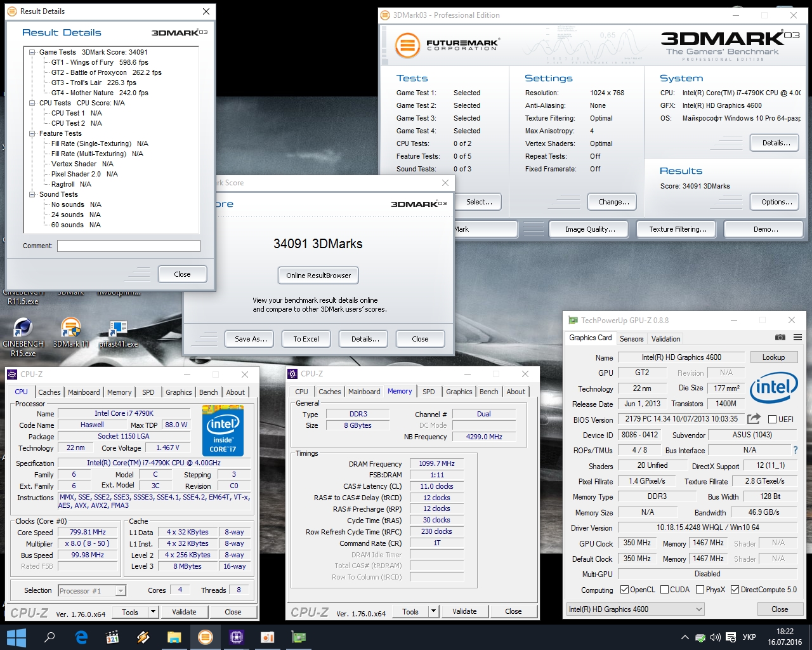Screen dimensions: 812x650
Task: Click Demo... button in 3DMark03
Action: coord(765,229)
